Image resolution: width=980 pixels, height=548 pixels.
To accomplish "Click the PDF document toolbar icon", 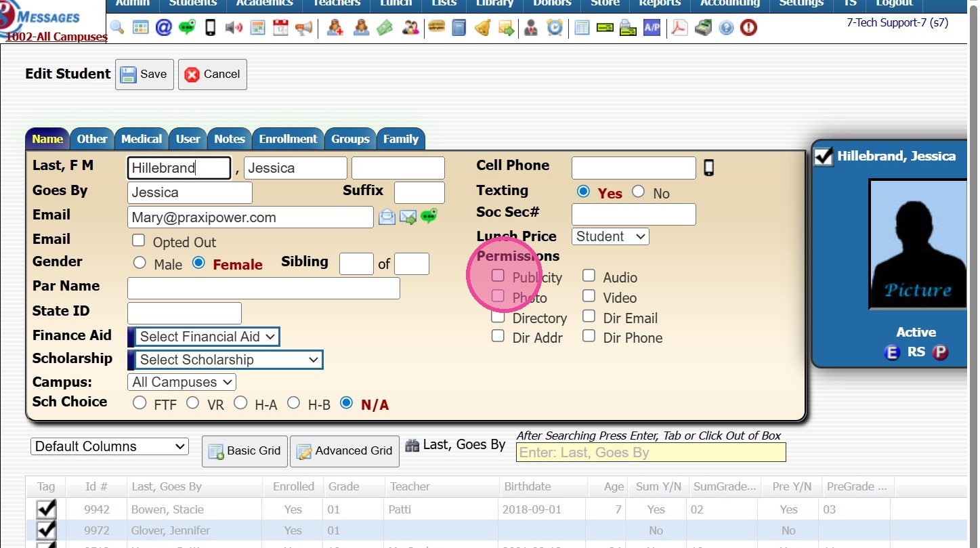I will (679, 27).
